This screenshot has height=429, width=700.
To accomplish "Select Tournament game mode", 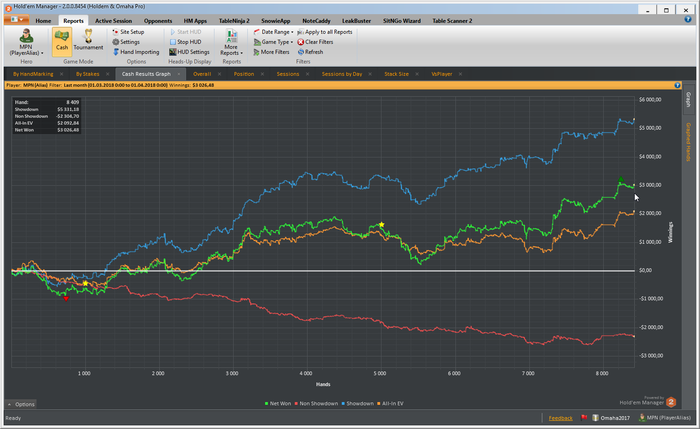I will pyautogui.click(x=88, y=40).
